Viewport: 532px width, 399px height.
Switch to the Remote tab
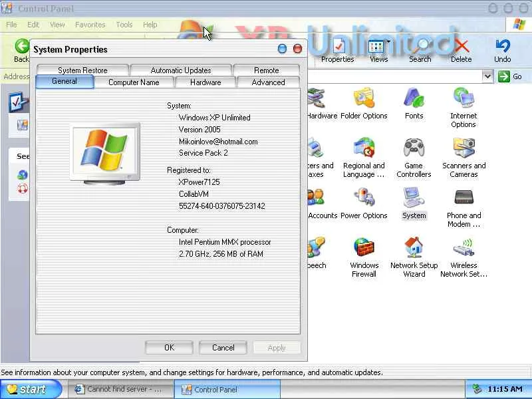(x=267, y=70)
